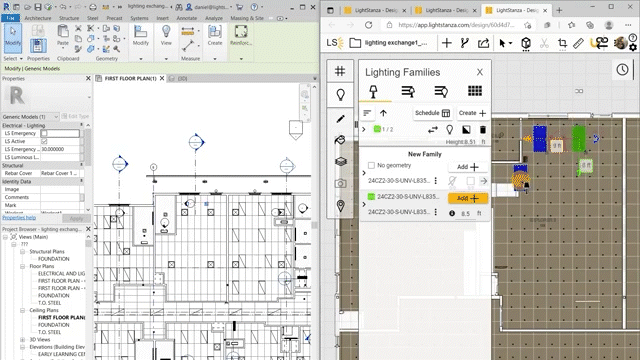Click the 3D cube view icon in LightStanza toolbar

(x=526, y=43)
